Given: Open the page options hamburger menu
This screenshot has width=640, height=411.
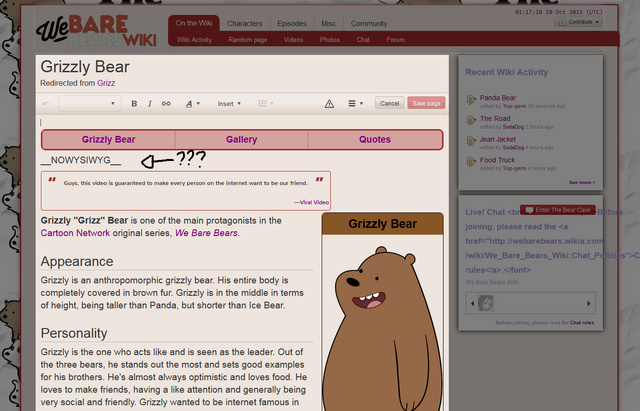Looking at the screenshot, I should pyautogui.click(x=355, y=104).
